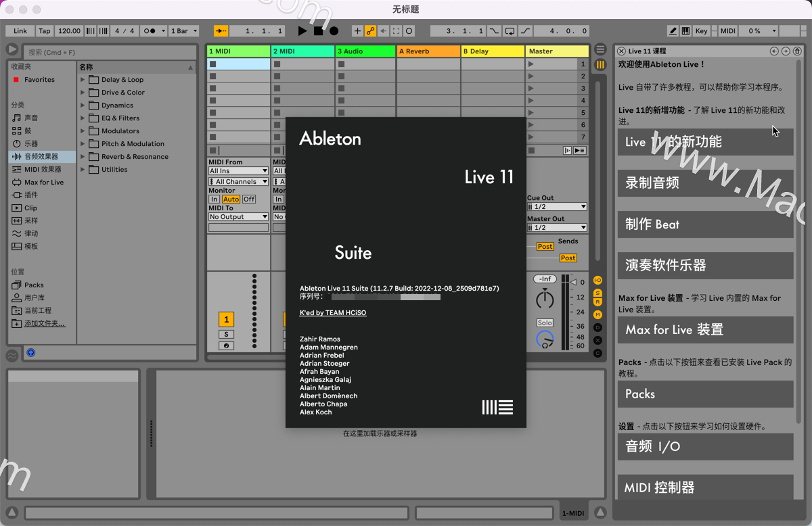Start playback with the Play button

click(x=302, y=31)
